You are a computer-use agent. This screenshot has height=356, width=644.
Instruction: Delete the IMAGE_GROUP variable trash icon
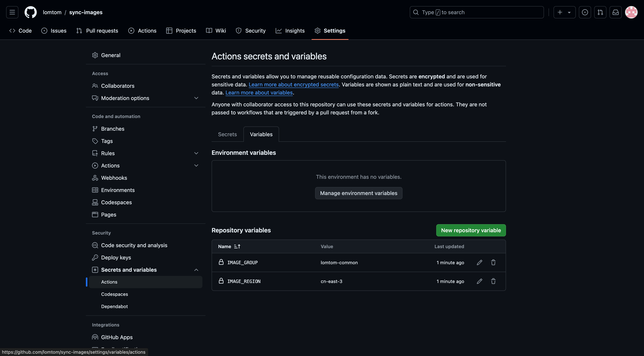click(493, 262)
